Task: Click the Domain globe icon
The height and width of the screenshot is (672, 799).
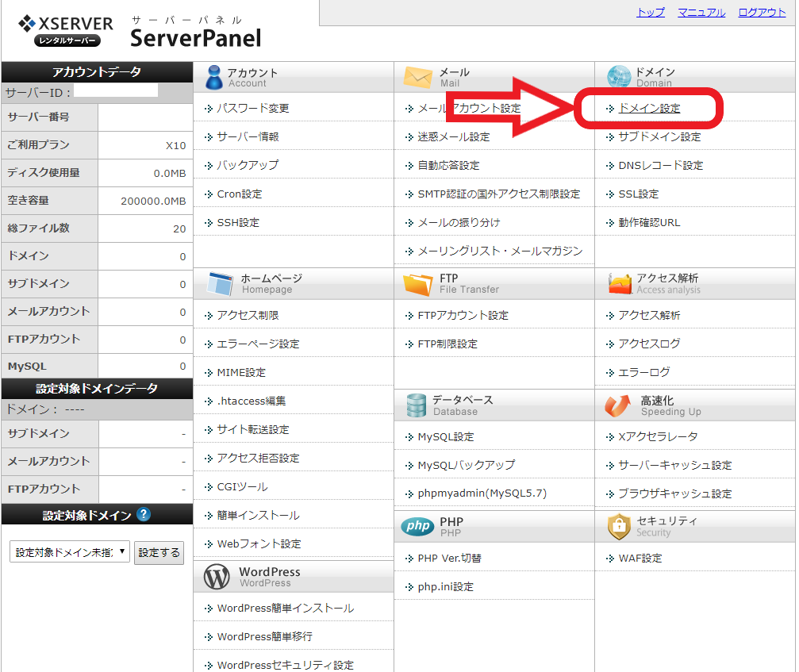Action: 619,77
